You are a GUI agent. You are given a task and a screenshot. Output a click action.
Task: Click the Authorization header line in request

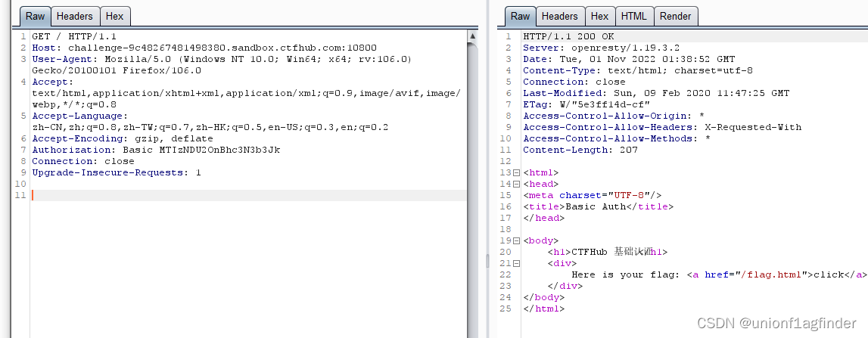click(156, 150)
